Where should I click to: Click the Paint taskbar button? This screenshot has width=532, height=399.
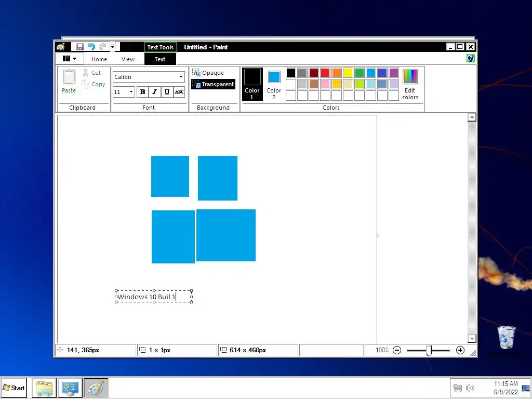(96, 388)
